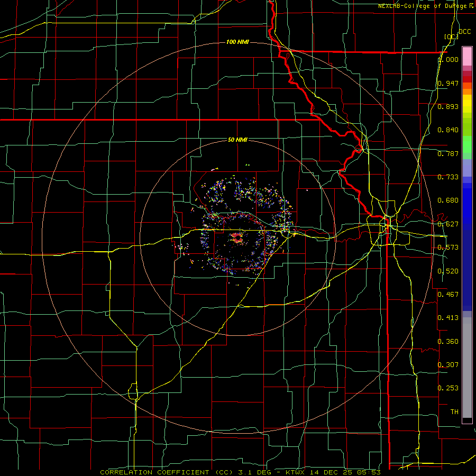Pick the pink band at top of color scale
Screen dimensions: 476x476
tap(467, 56)
